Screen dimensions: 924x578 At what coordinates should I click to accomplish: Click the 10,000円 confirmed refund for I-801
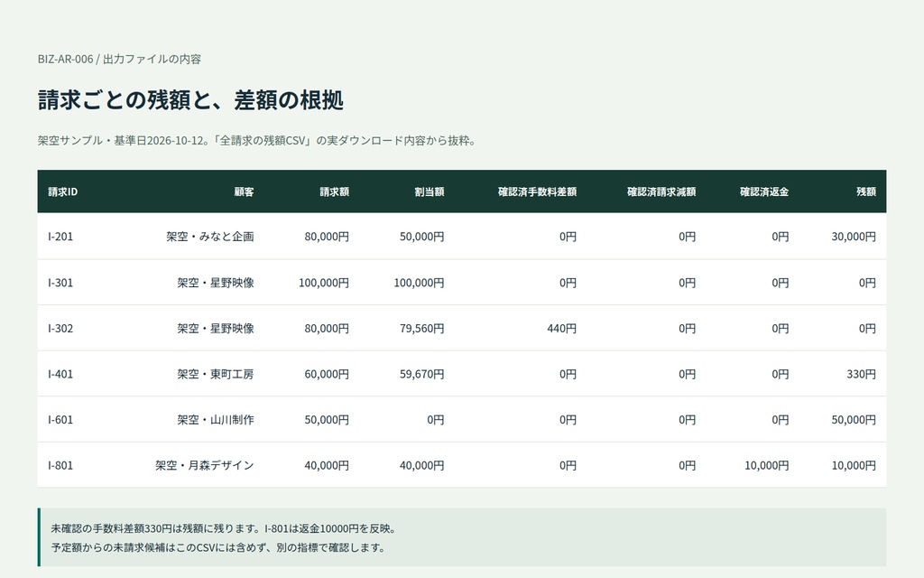point(767,465)
